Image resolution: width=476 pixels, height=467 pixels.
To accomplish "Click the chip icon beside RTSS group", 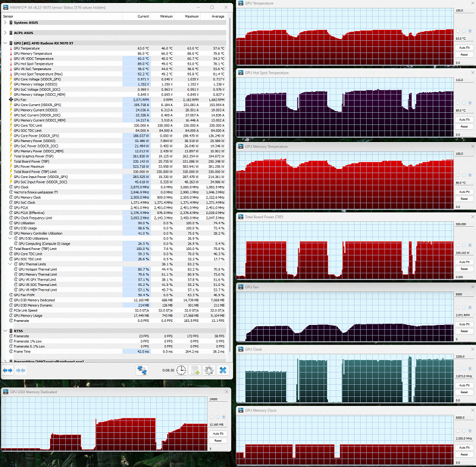I will point(11,331).
